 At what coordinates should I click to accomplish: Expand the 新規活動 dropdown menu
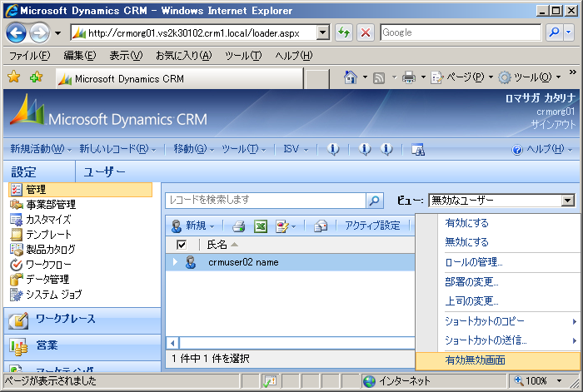tap(41, 149)
